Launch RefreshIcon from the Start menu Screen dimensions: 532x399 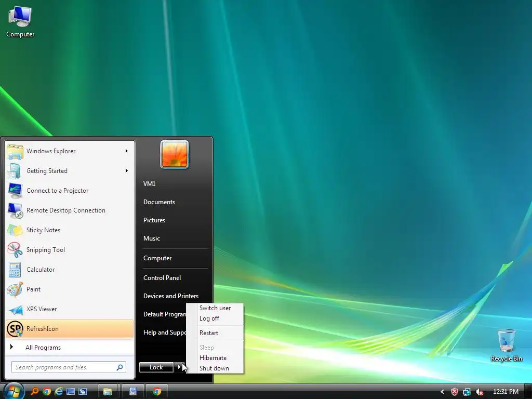(x=70, y=329)
